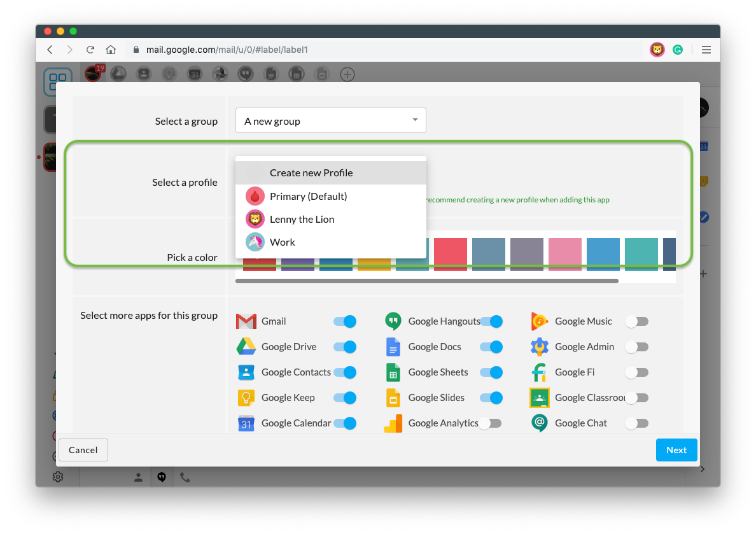Screen dimensions: 756x534
Task: Click the Gmail app icon in the list
Action: coord(246,321)
